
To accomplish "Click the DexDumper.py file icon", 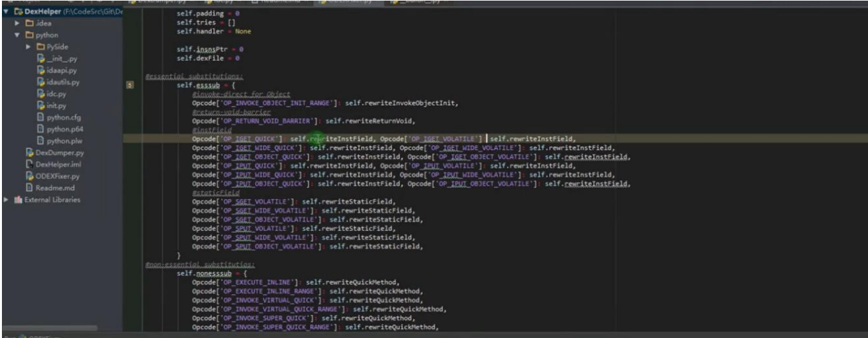I will pyautogui.click(x=29, y=153).
